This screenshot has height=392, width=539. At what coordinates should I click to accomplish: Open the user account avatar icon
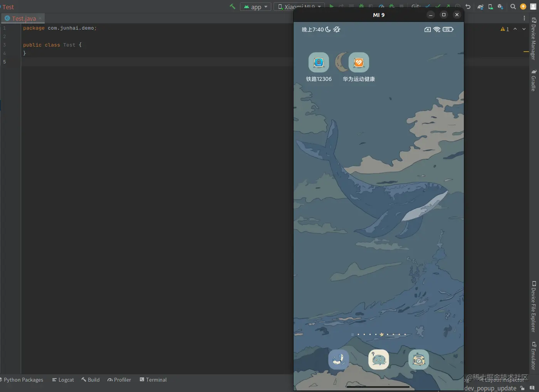click(533, 7)
